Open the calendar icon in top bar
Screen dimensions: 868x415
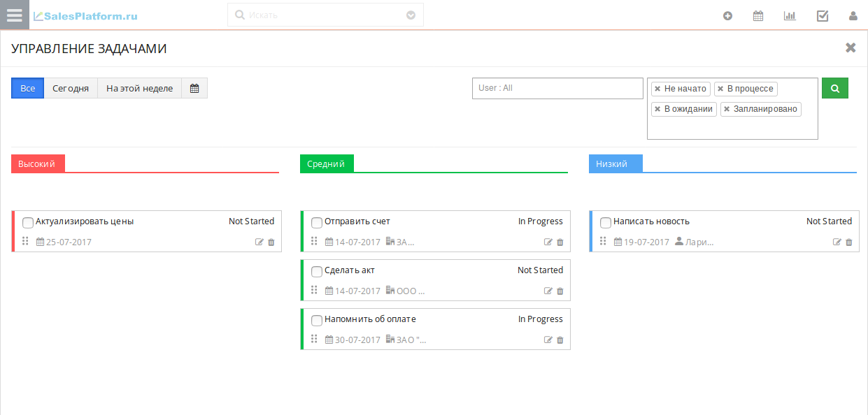coord(758,15)
